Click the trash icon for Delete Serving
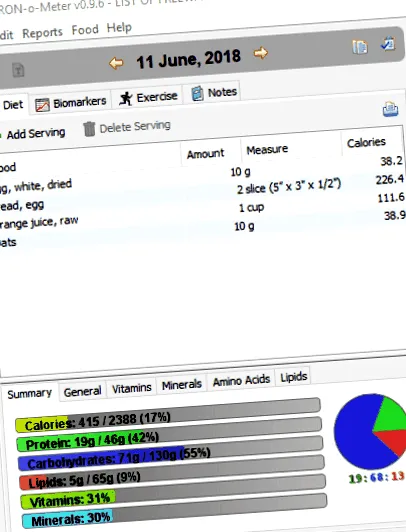 pyautogui.click(x=90, y=129)
